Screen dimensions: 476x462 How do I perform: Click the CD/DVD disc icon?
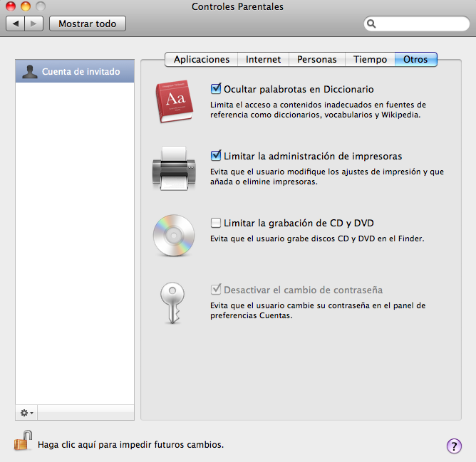tap(173, 233)
